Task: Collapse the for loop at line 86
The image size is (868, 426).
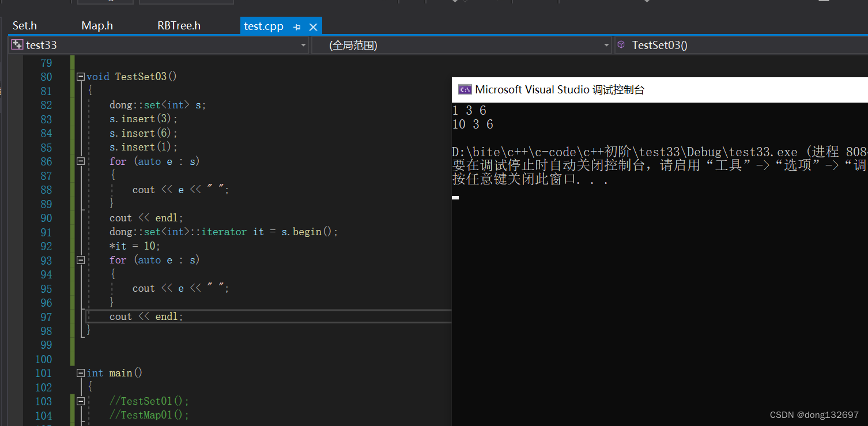Action: click(81, 161)
